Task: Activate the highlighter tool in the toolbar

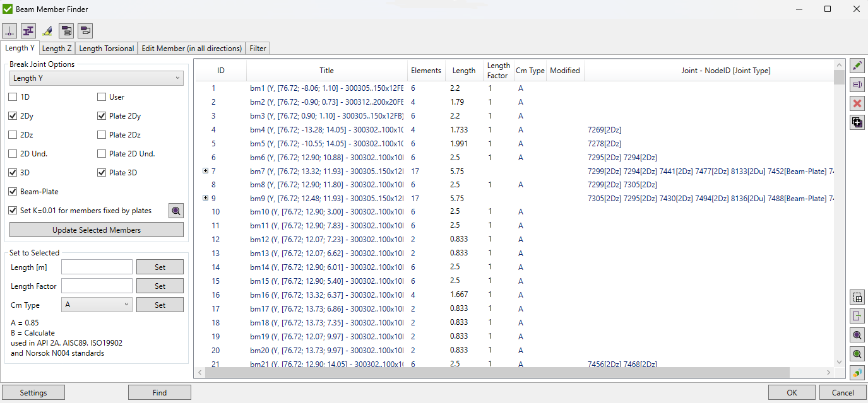Action: point(47,30)
